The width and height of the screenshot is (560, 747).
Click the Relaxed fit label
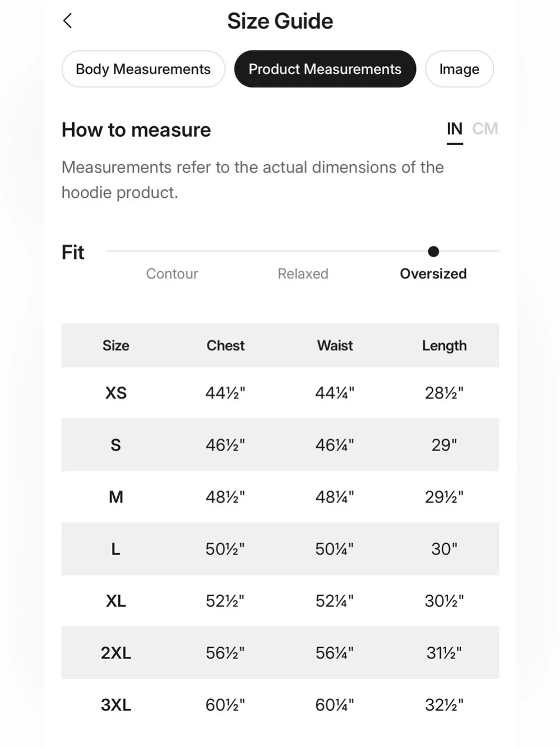(303, 273)
